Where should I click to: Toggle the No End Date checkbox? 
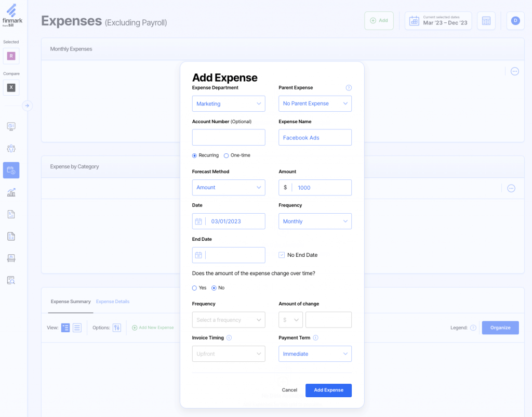click(x=282, y=255)
